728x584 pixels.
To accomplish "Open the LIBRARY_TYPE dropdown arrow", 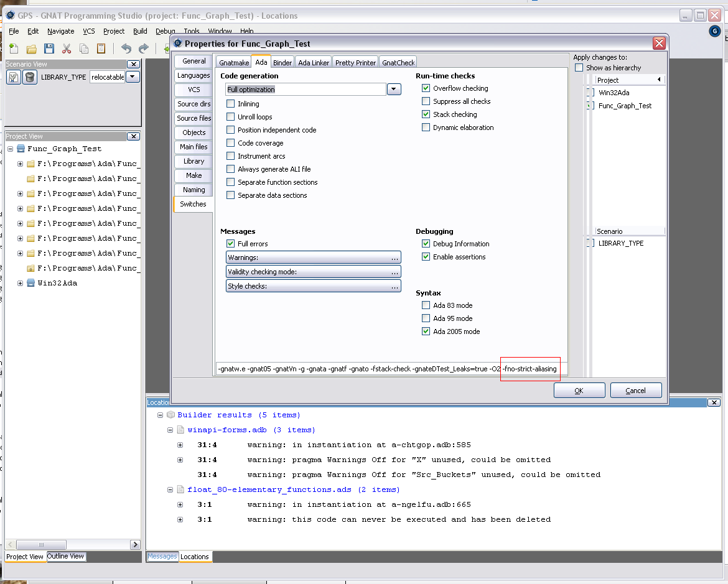I will [x=133, y=77].
